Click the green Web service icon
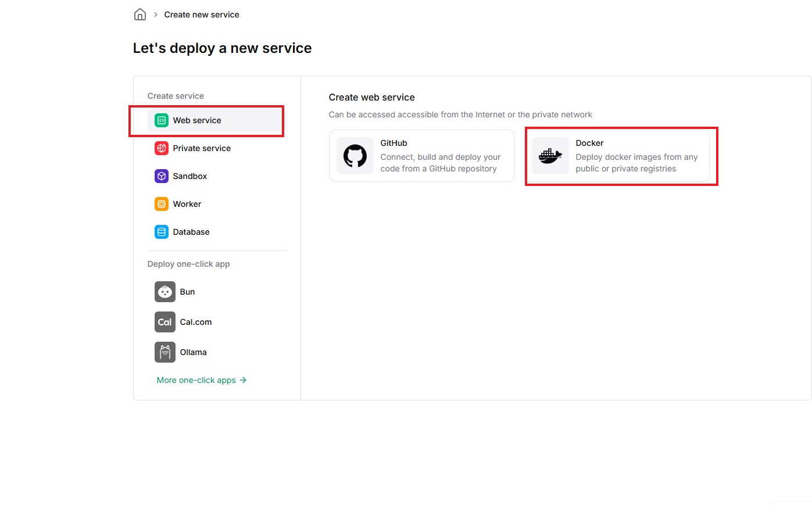The image size is (812, 505). [162, 120]
